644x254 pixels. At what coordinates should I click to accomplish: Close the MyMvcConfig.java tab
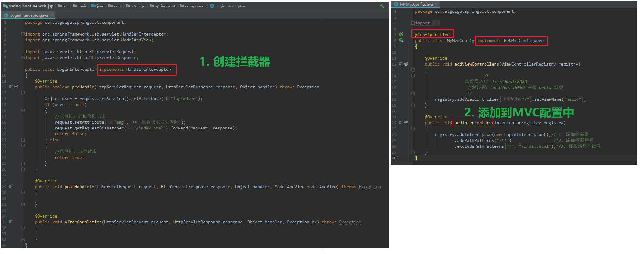coord(436,4)
